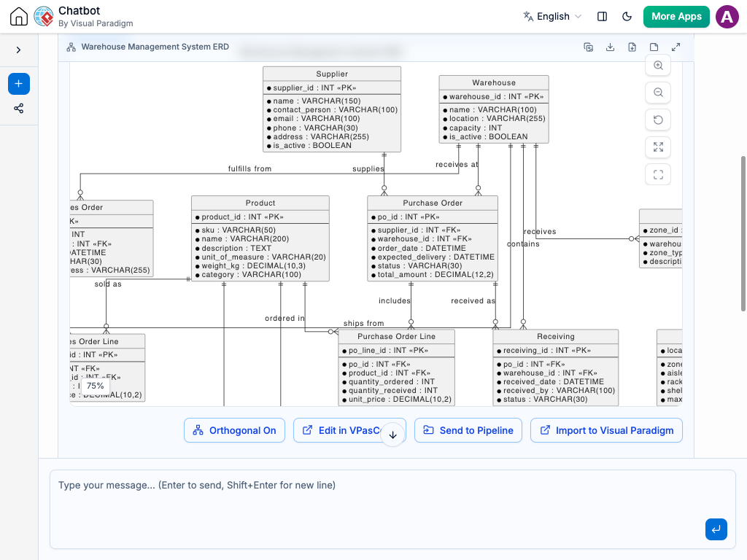747x560 pixels.
Task: Click the 'contains' relationship label
Action: click(x=523, y=244)
